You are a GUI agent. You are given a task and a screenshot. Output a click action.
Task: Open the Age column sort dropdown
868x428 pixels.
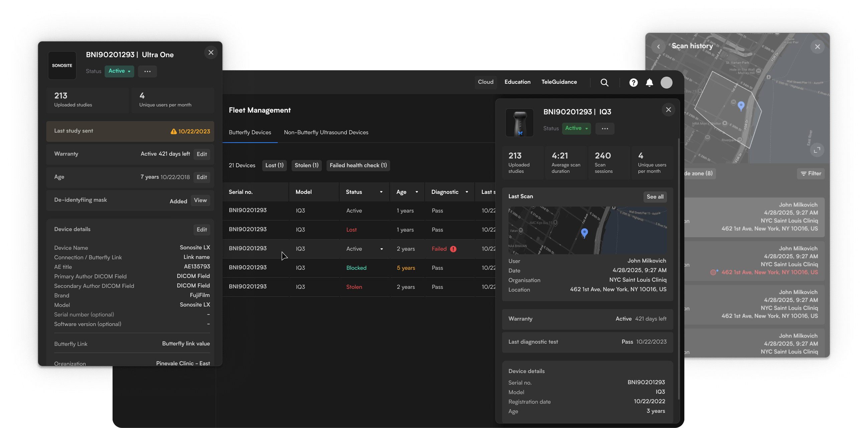(x=416, y=192)
